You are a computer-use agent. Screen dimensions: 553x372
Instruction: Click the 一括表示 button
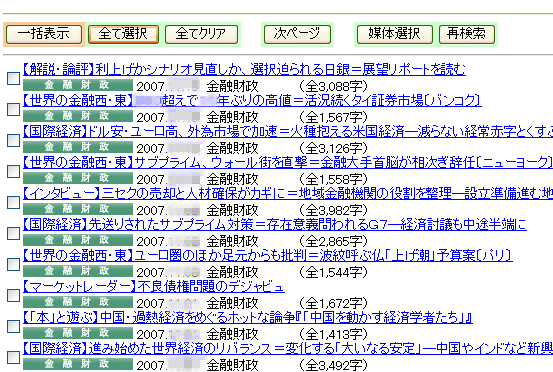(x=44, y=34)
